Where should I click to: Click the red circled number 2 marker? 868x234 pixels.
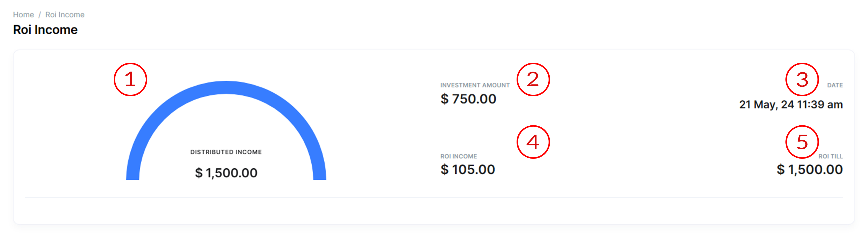click(x=533, y=79)
